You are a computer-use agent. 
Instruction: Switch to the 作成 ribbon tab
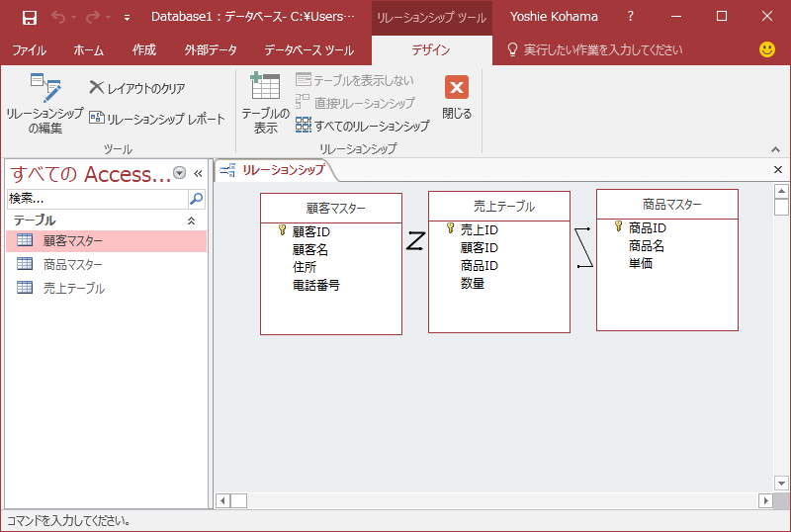143,50
